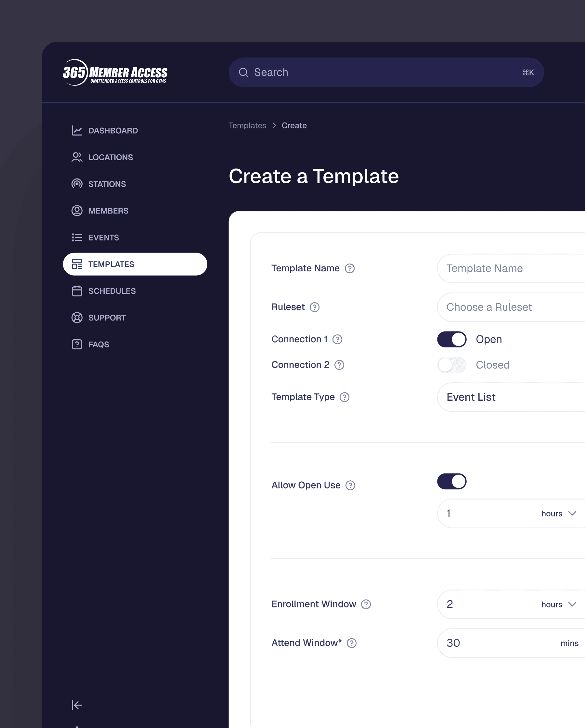
Task: Click the Stations signal icon
Action: tap(77, 184)
